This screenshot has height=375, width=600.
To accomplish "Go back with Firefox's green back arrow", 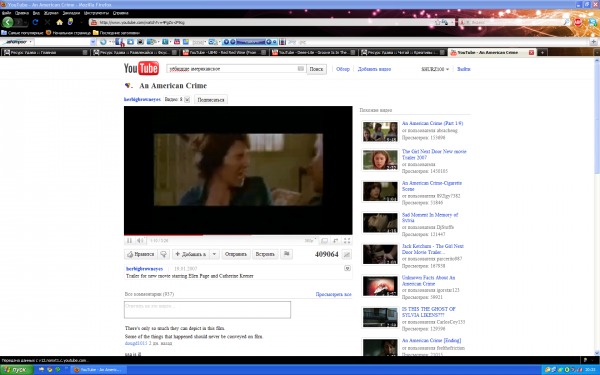I will point(8,22).
